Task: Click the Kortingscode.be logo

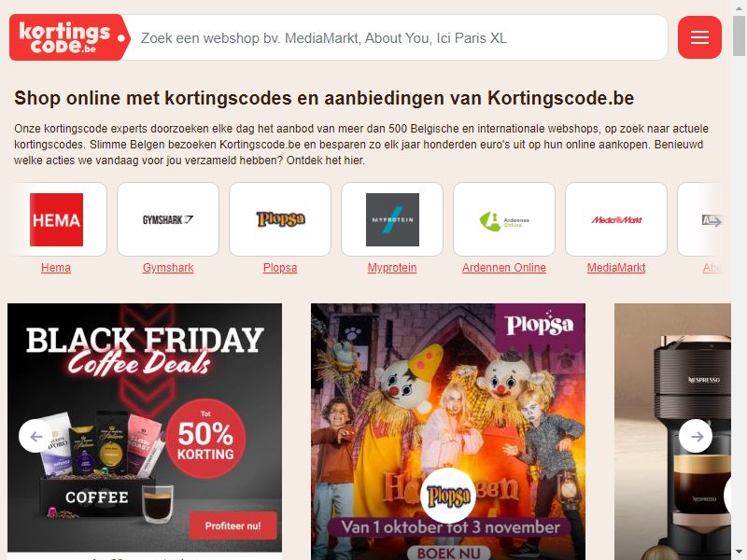Action: [69, 37]
